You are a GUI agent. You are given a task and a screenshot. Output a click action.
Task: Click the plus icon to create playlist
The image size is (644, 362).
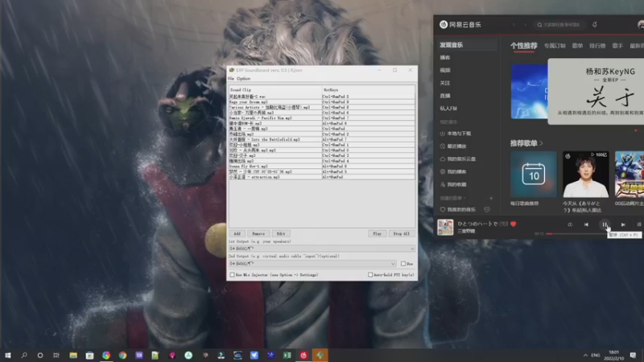click(x=491, y=198)
